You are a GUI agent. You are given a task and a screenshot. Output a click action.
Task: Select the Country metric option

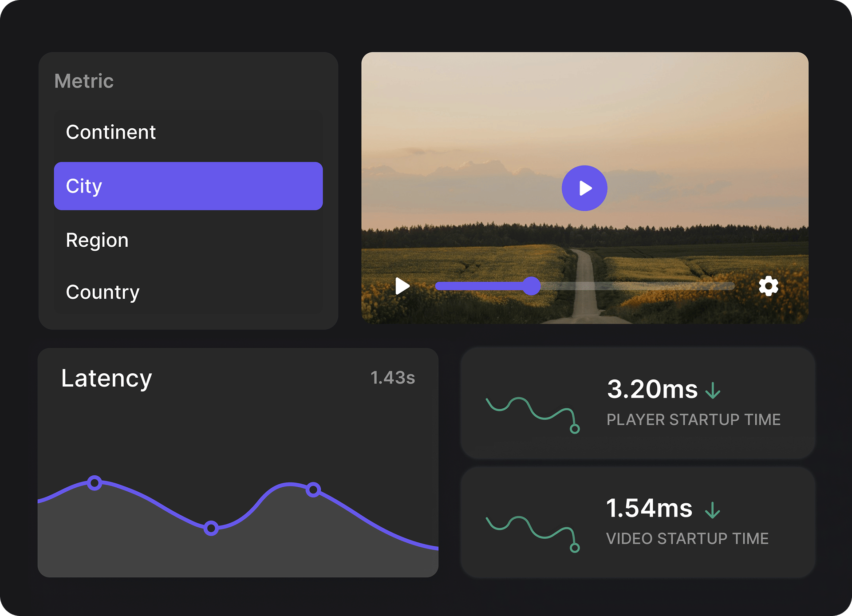188,292
